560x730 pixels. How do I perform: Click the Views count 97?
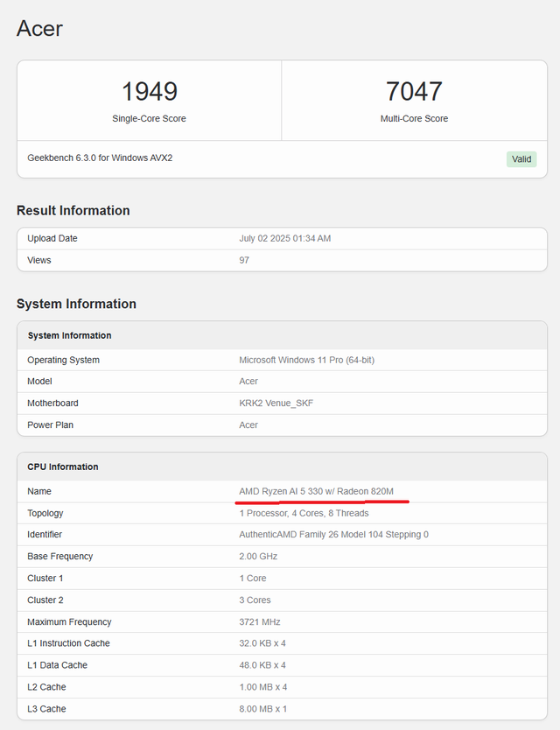[244, 260]
